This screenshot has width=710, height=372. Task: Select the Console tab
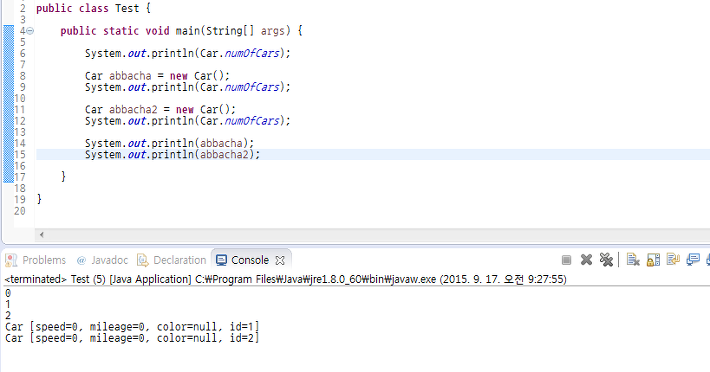click(250, 260)
